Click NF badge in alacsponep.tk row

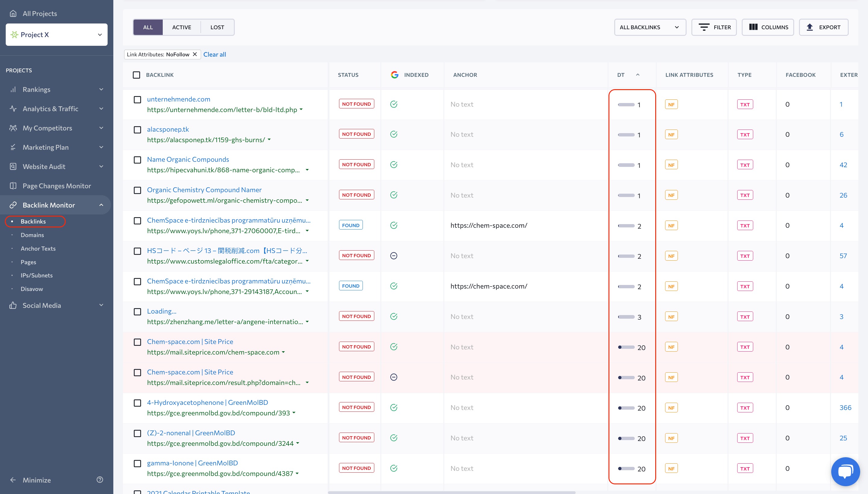(671, 135)
